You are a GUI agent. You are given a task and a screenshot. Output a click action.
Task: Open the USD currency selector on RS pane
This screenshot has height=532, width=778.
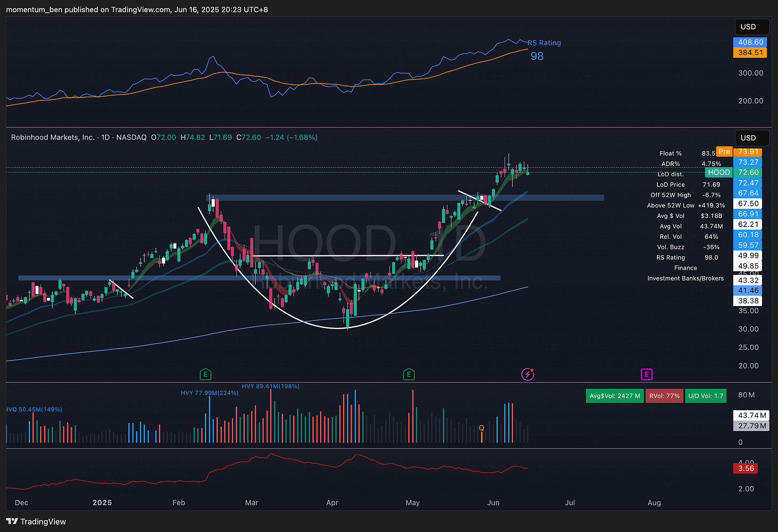tap(752, 27)
